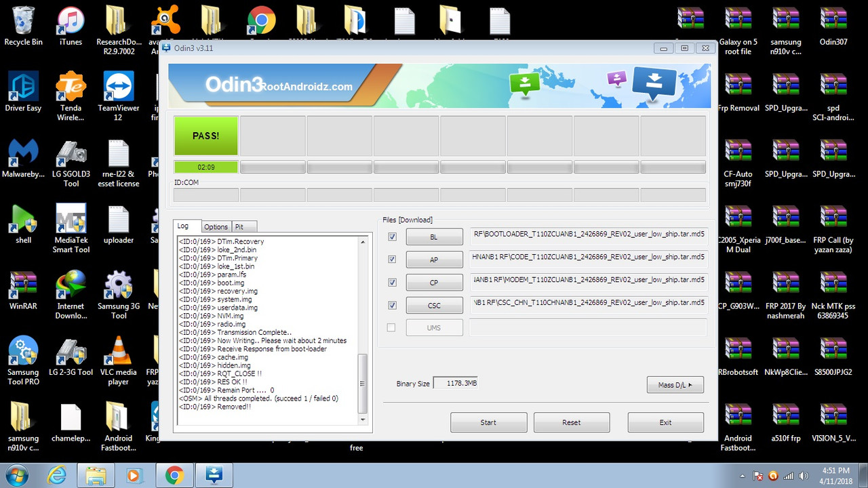Launch Samsung Tool PRO shortcut

point(23,361)
